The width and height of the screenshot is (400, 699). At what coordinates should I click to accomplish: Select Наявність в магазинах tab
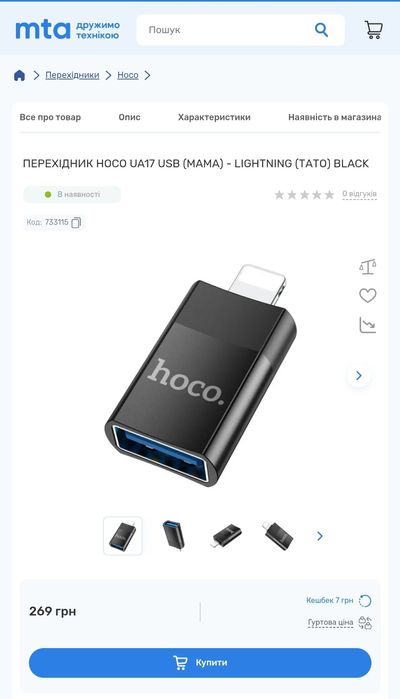coord(334,117)
